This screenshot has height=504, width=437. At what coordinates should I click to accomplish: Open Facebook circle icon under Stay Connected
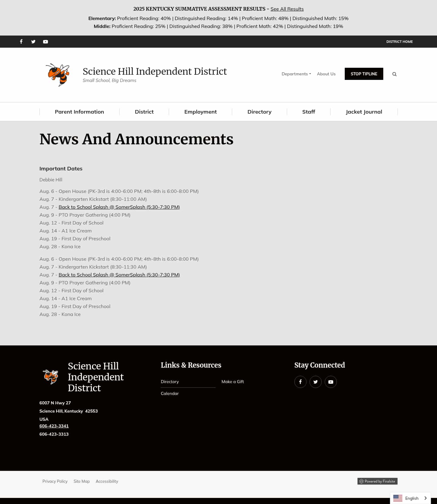pos(300,382)
